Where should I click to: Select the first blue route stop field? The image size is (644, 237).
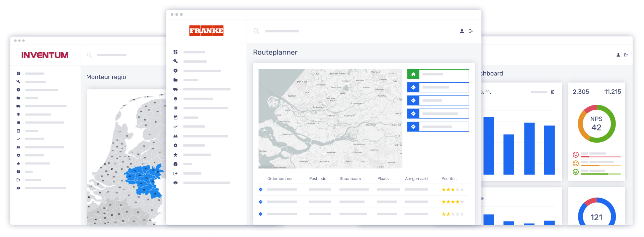point(438,87)
